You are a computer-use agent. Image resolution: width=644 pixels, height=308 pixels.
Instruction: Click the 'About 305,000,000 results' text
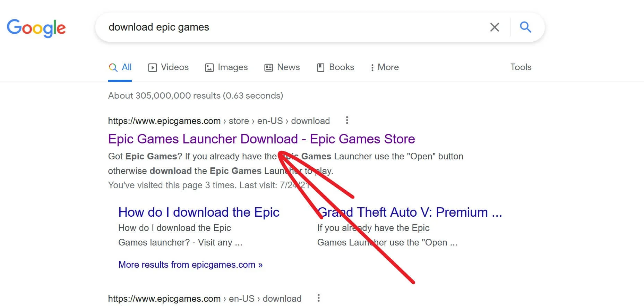pyautogui.click(x=196, y=95)
